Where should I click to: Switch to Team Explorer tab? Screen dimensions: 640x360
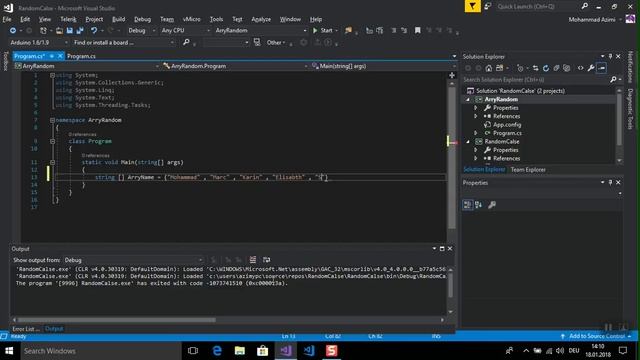(528, 170)
